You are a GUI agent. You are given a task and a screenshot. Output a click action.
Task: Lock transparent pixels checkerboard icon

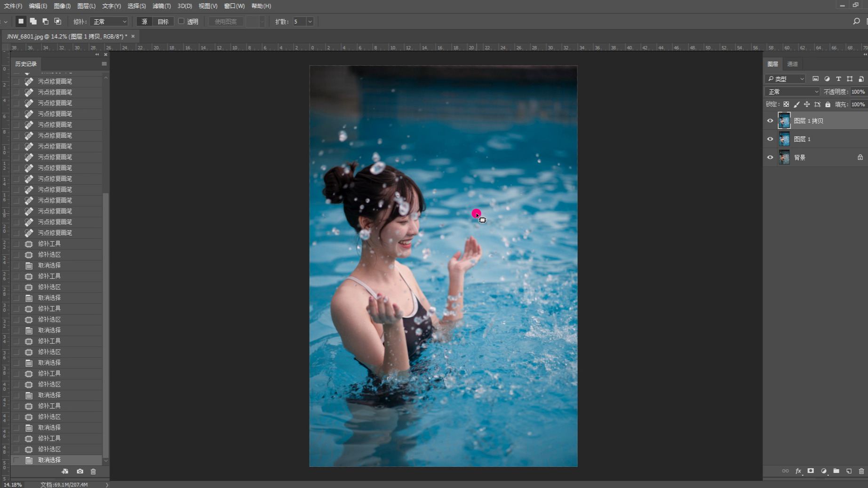(x=786, y=104)
